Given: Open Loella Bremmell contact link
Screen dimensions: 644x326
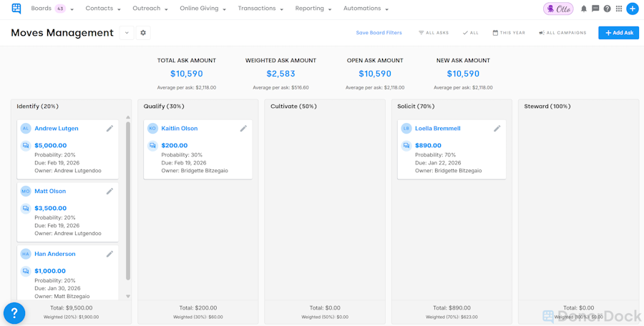Looking at the screenshot, I should (438, 129).
